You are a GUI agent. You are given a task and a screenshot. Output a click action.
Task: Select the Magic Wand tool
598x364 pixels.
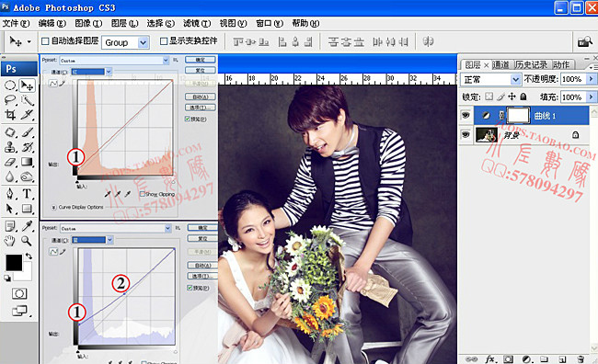pos(27,100)
